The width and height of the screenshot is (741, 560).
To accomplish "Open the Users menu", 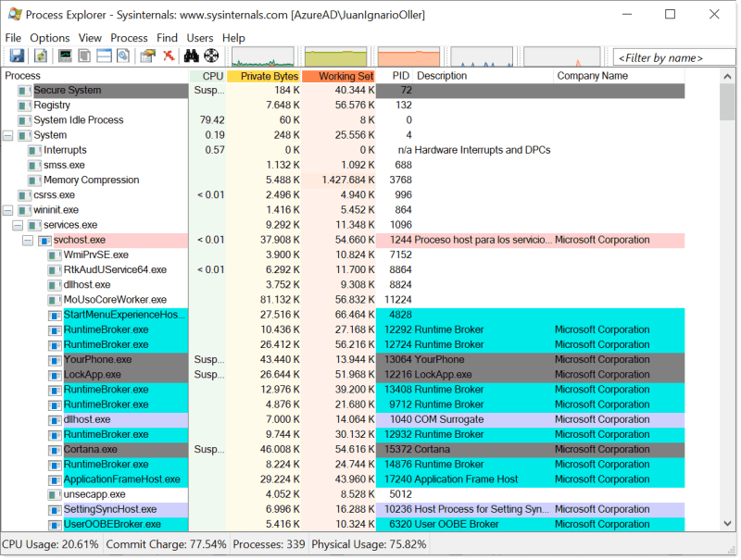I will tap(199, 38).
